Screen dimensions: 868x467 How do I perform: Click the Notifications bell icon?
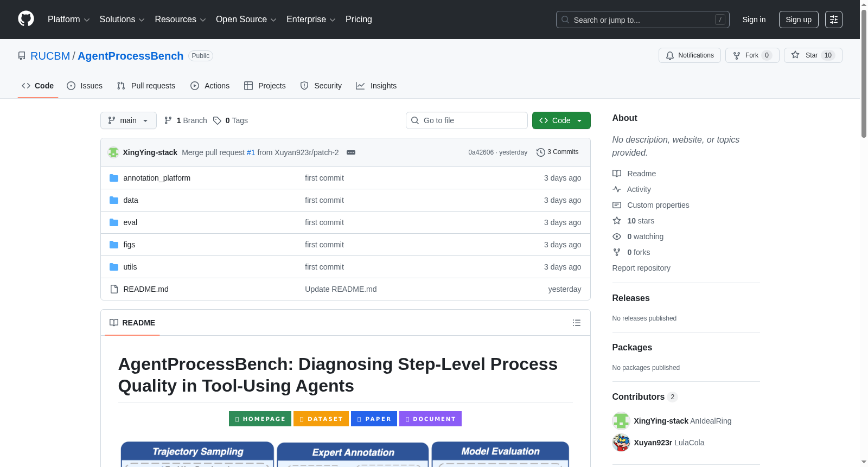(670, 55)
